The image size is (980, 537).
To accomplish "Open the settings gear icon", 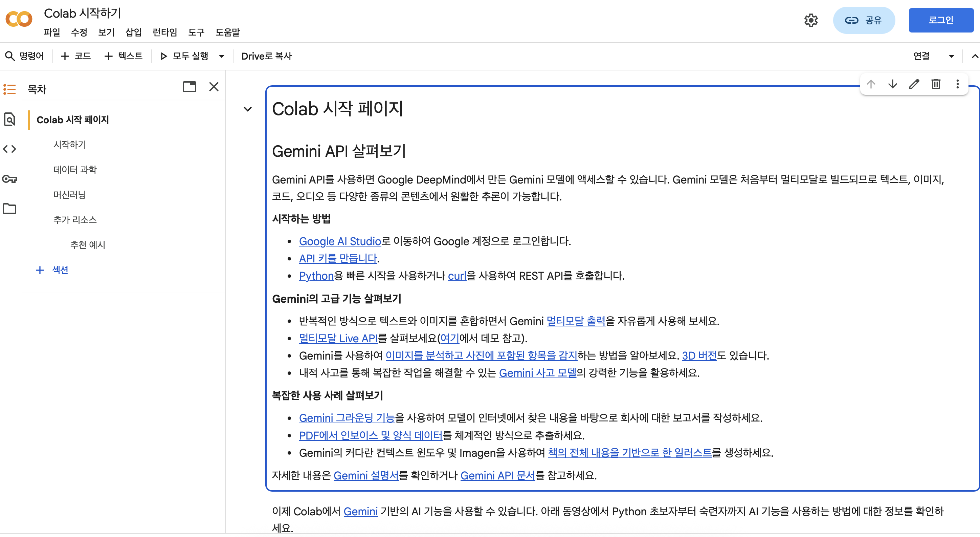I will (x=811, y=20).
